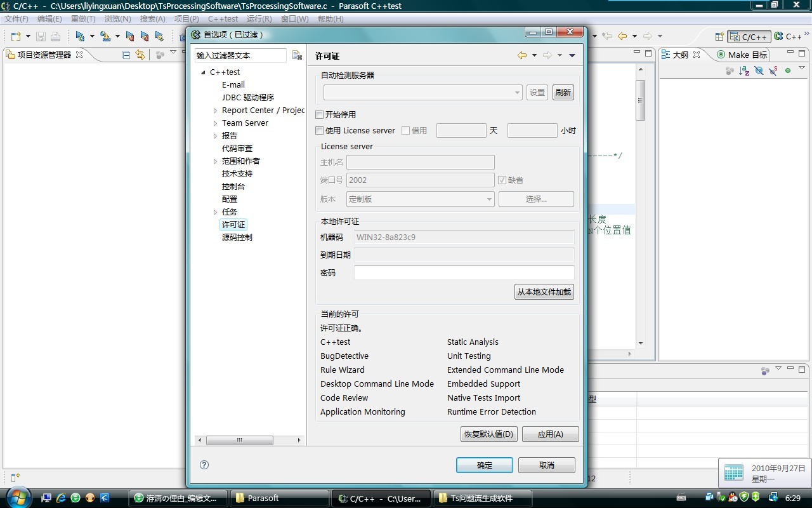The width and height of the screenshot is (812, 508).
Task: Expand the 范围和作者 tree node
Action: pos(215,161)
